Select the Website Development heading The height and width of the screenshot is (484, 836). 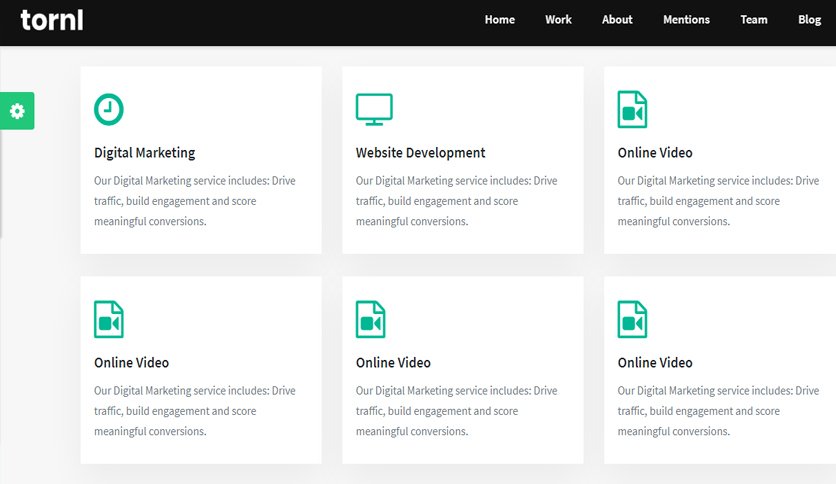click(421, 153)
